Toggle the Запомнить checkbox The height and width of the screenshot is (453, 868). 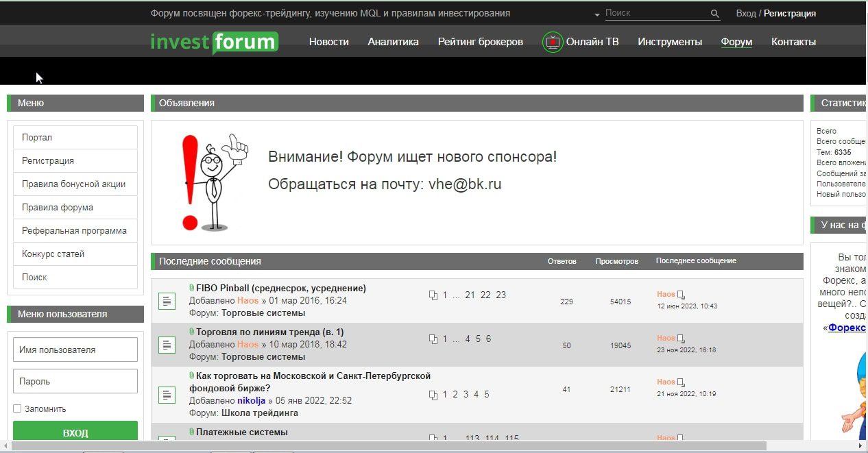coord(17,408)
